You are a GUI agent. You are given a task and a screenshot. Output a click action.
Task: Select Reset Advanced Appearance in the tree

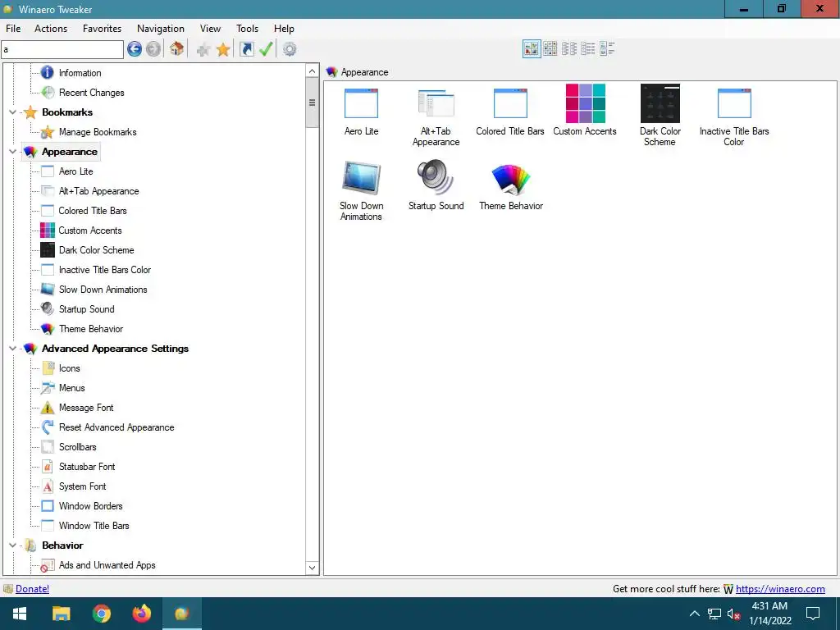116,427
